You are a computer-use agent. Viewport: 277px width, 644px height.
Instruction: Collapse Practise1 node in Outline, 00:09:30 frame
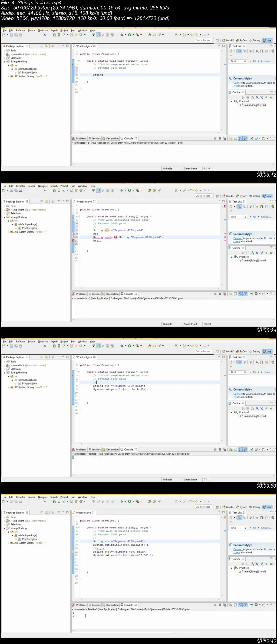click(231, 413)
